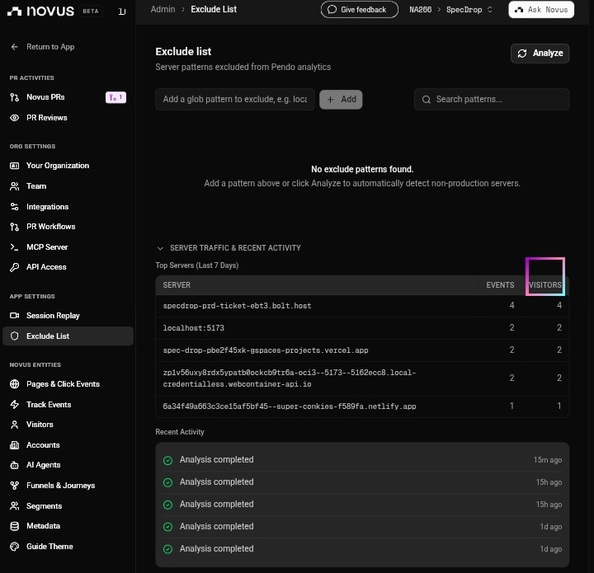The height and width of the screenshot is (573, 594).
Task: Click the Guide Theme palette icon
Action: click(14, 546)
